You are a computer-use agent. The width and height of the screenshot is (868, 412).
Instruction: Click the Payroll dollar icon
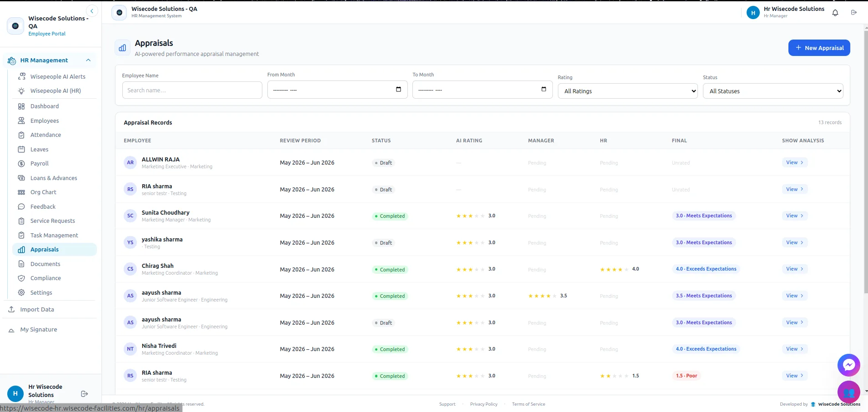point(21,163)
